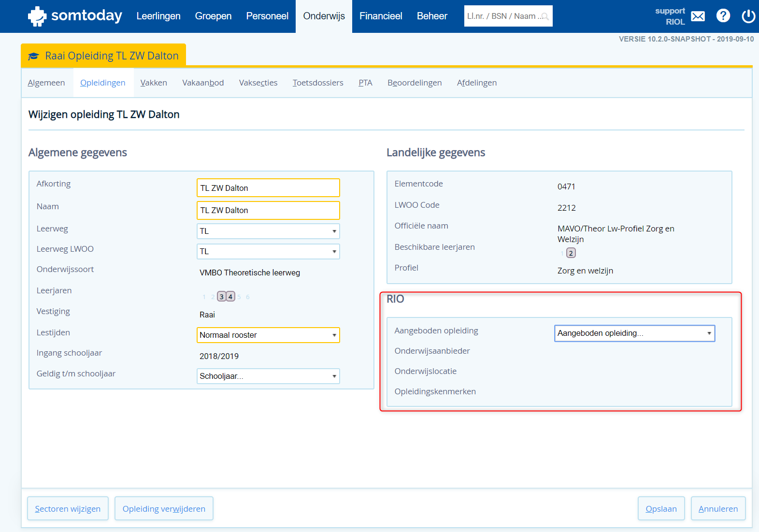Click the Opslaan button
The width and height of the screenshot is (759, 532).
[661, 509]
